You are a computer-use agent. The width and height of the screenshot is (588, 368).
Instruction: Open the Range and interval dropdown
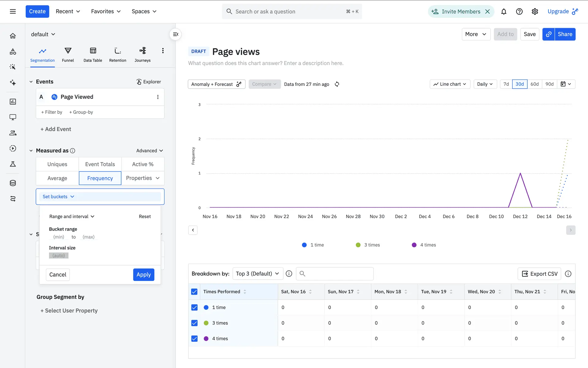coord(72,217)
